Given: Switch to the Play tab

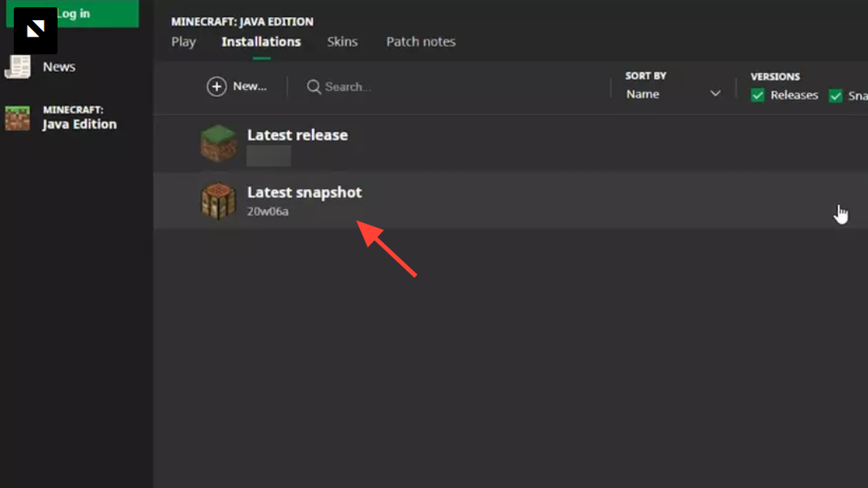Looking at the screenshot, I should (x=183, y=41).
